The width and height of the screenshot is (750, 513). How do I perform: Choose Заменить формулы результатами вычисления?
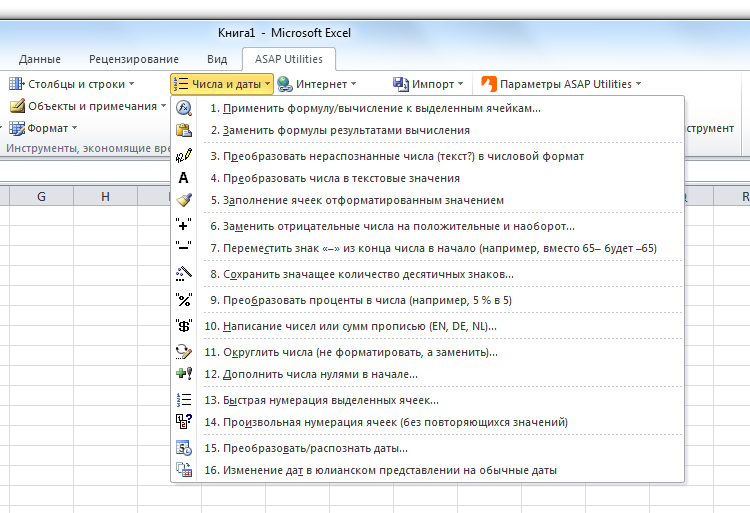point(429,130)
